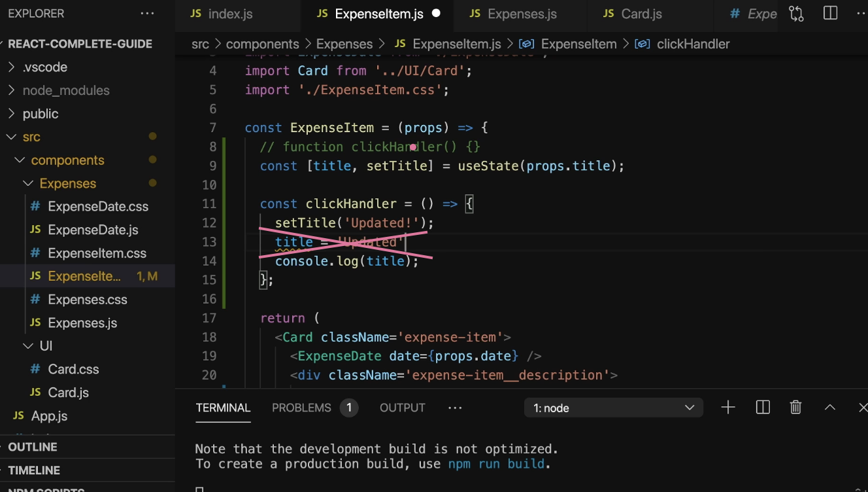Viewport: 868px width, 492px height.
Task: Open App.js in the explorer
Action: point(49,415)
